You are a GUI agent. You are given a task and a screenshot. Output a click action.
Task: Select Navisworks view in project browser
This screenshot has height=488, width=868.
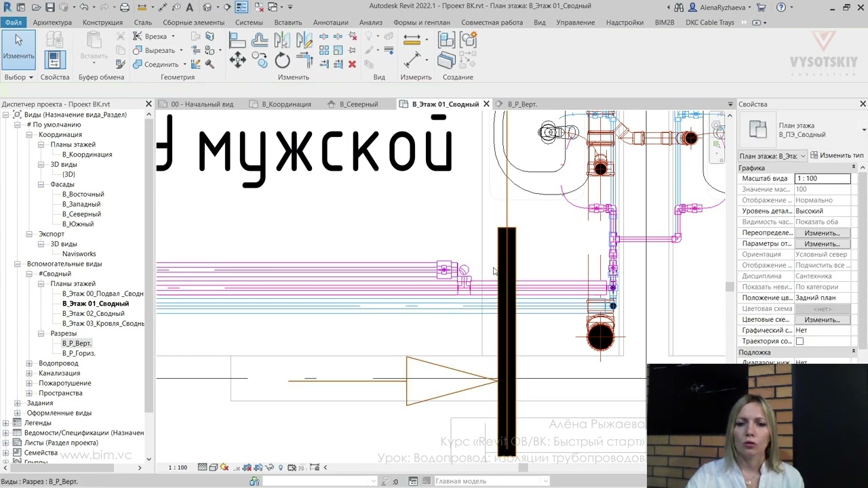pos(79,254)
